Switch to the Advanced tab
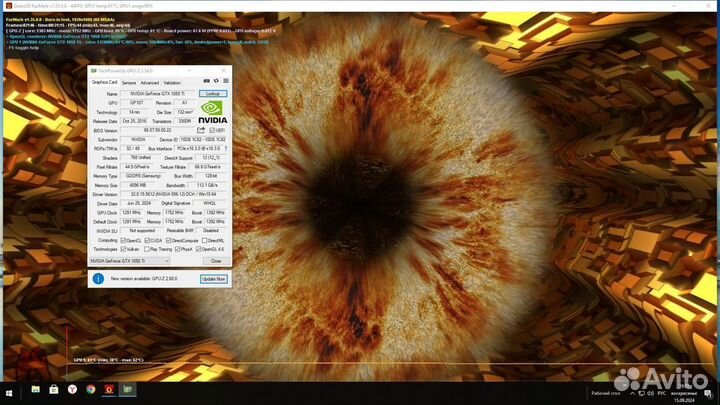720x405 pixels. [149, 83]
